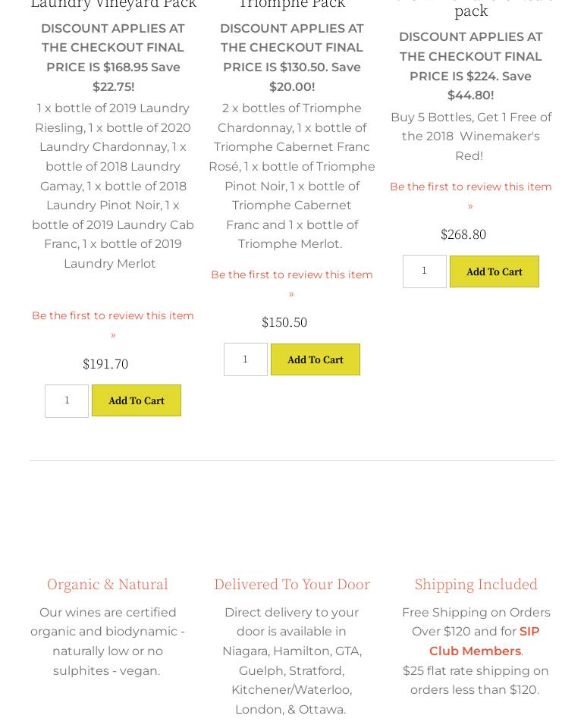Click the $150.50 price
The height and width of the screenshot is (728, 584).
tap(284, 322)
